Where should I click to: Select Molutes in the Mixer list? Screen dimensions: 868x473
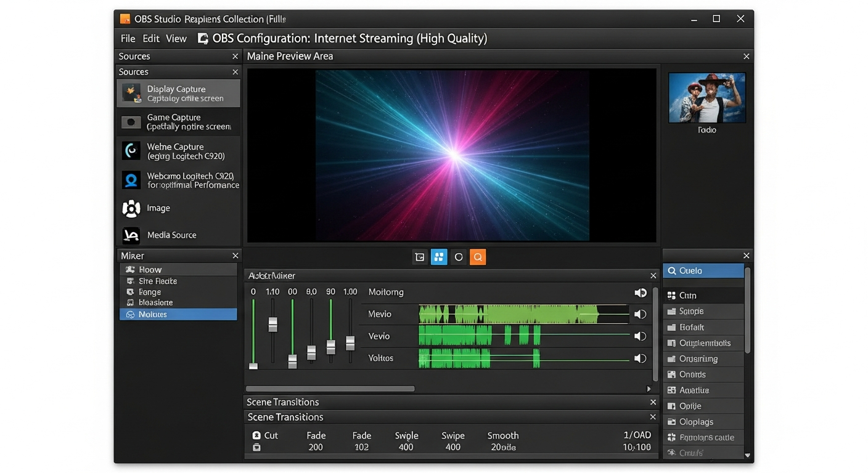[178, 314]
